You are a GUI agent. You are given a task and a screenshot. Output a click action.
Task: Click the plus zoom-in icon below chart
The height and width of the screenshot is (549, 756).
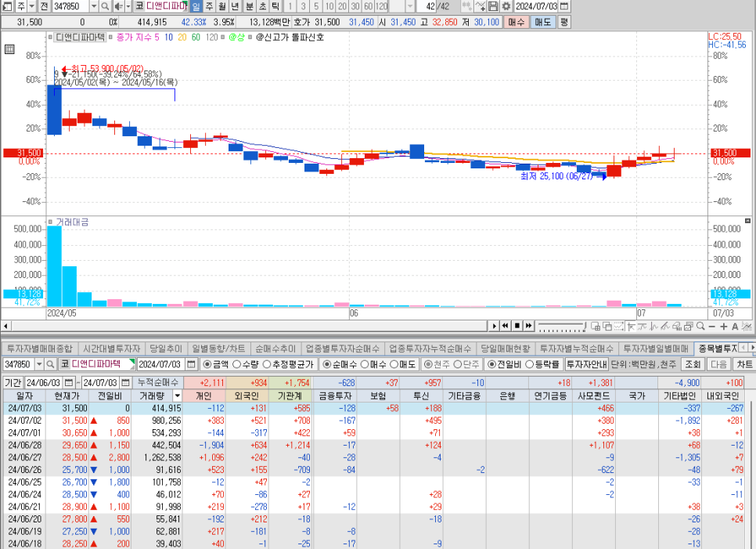click(x=723, y=327)
